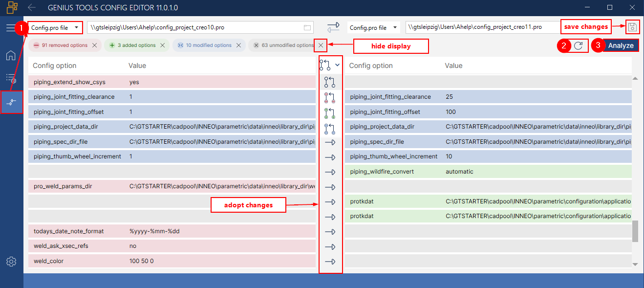Click the Home icon in the left sidebar

coord(11,55)
